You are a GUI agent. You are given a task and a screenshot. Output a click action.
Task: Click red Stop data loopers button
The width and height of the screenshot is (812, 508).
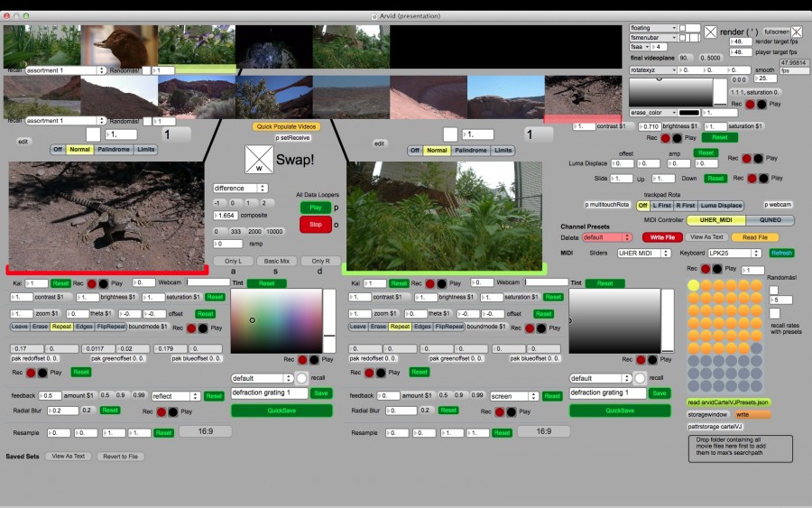[x=316, y=225]
